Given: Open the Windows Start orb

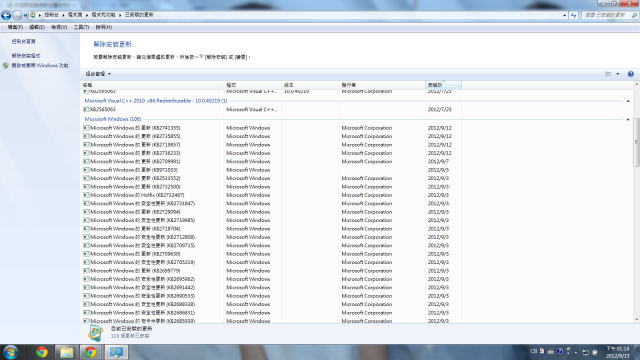Looking at the screenshot, I should (11, 352).
